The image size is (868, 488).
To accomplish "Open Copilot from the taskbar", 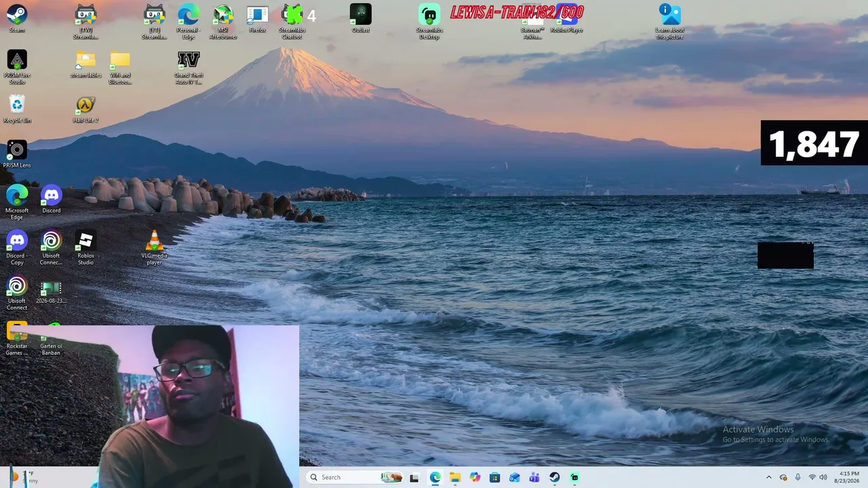I will (475, 477).
